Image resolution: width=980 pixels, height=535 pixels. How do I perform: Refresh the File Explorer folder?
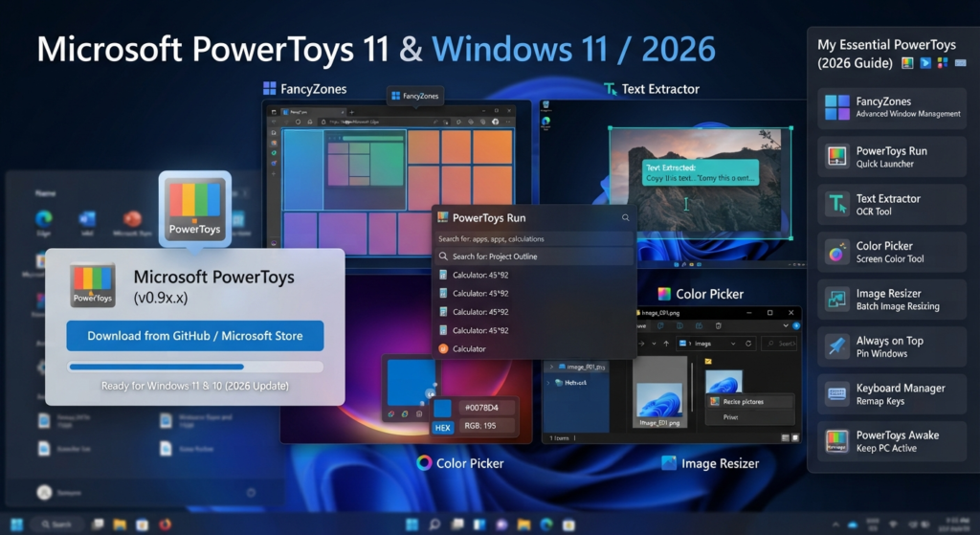748,344
